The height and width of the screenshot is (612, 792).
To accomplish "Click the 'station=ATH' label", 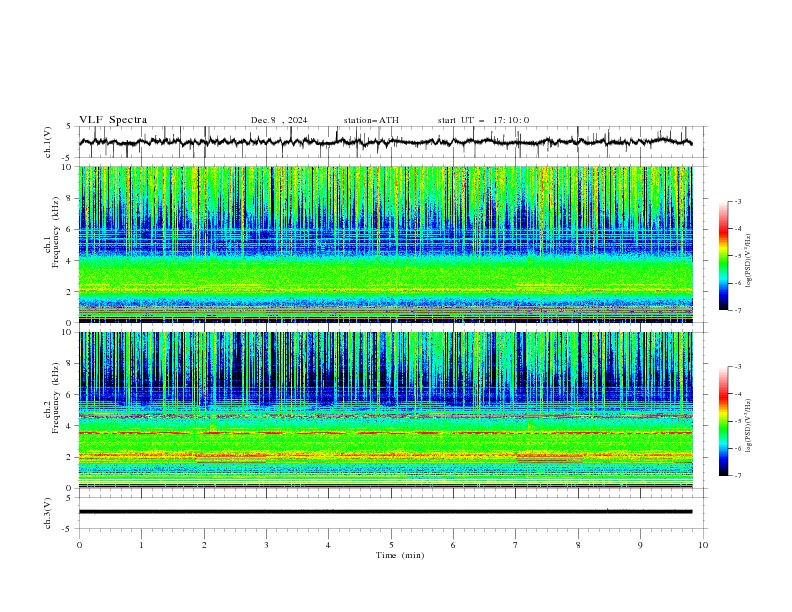I will click(371, 120).
